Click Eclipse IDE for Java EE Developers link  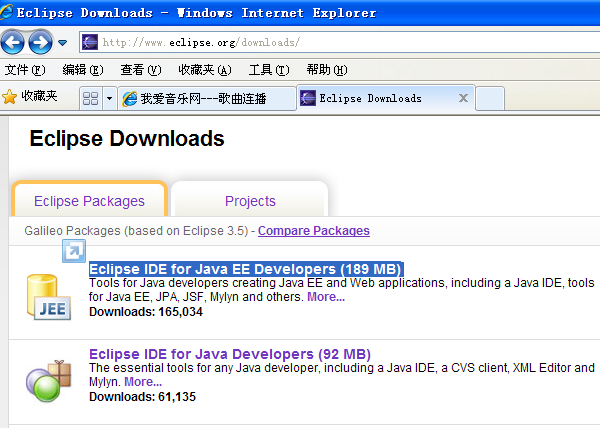[x=246, y=269]
